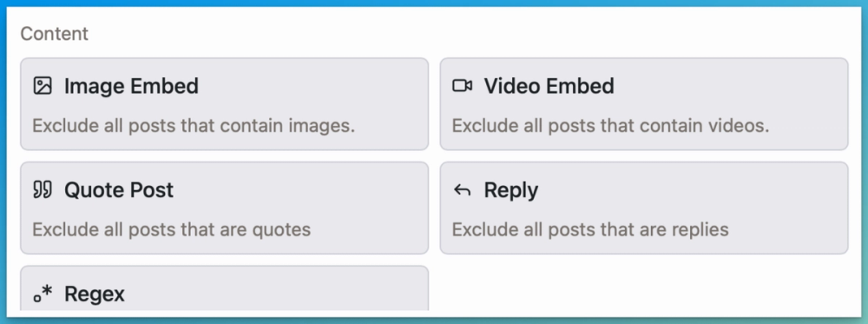
Task: Click 'Exclude all posts that contain videos.' description
Action: point(610,126)
